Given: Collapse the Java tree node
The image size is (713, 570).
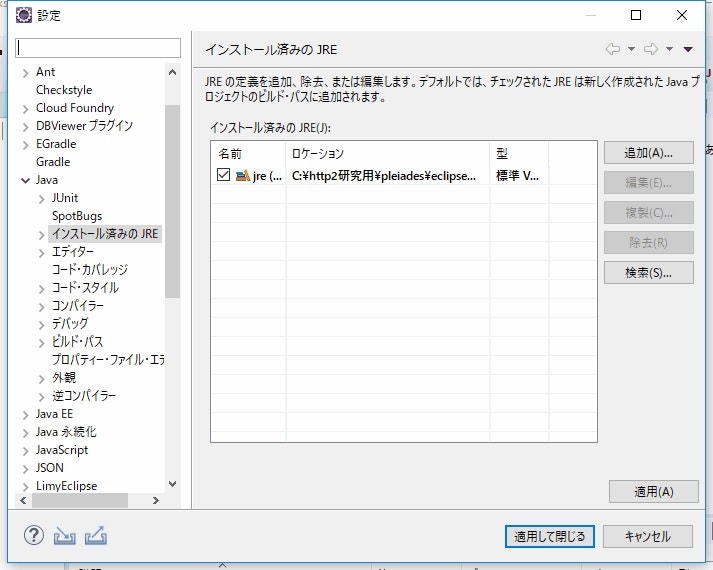Looking at the screenshot, I should (25, 180).
